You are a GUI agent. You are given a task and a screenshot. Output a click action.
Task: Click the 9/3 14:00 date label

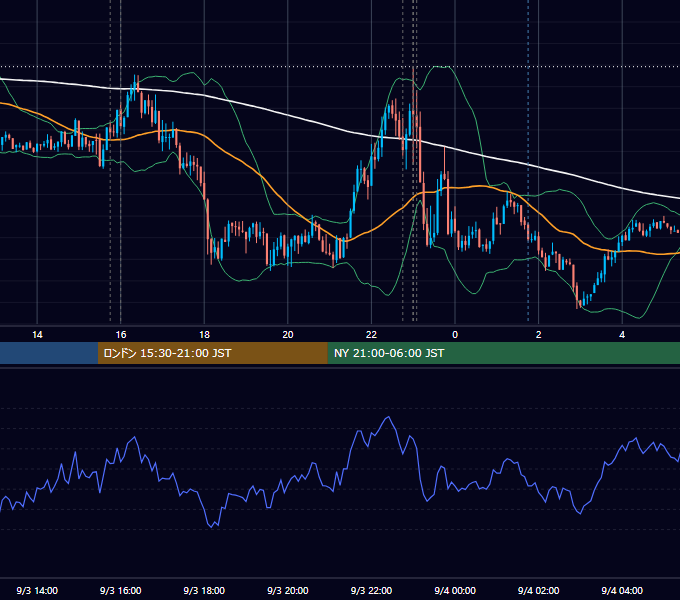(37, 590)
